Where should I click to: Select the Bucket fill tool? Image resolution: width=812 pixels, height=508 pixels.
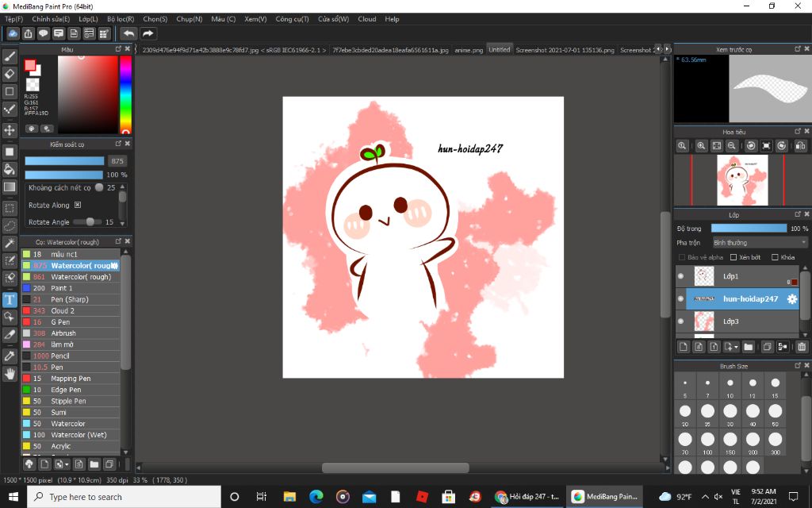point(10,169)
